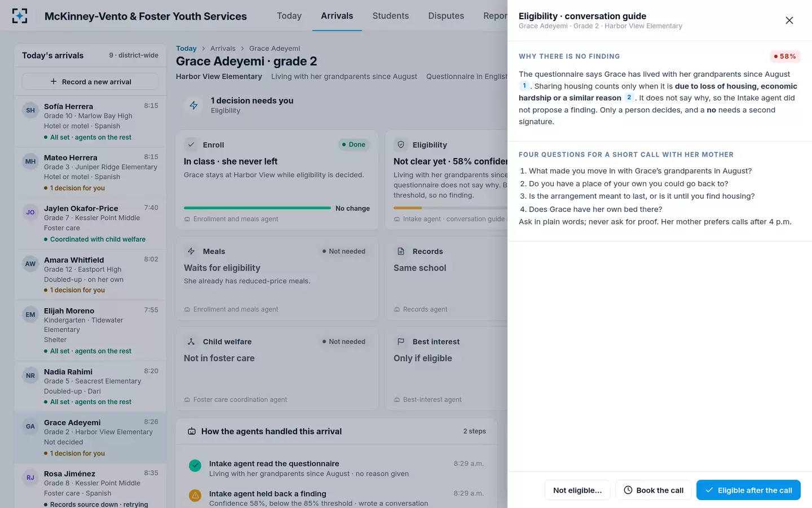
Task: Click the flag icon on Best interest card
Action: click(401, 341)
